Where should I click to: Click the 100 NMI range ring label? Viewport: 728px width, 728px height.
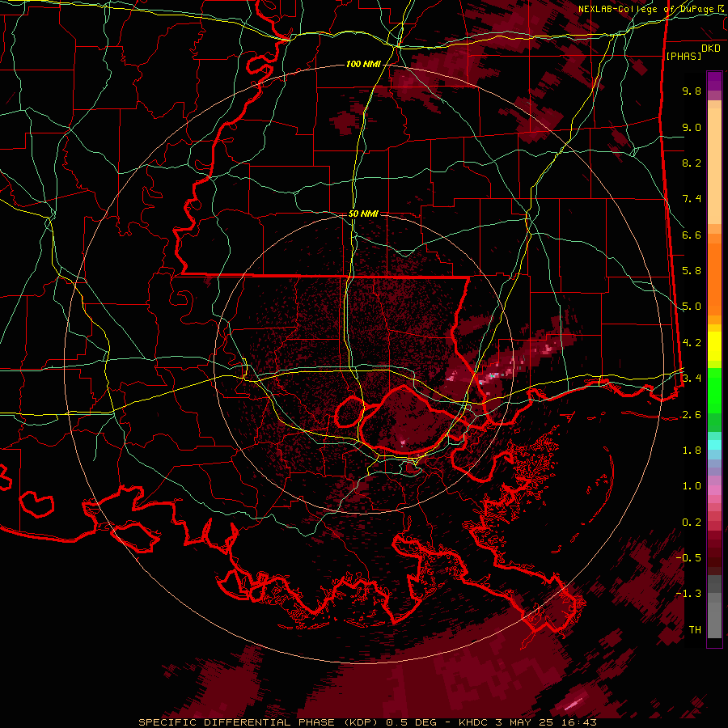(363, 64)
